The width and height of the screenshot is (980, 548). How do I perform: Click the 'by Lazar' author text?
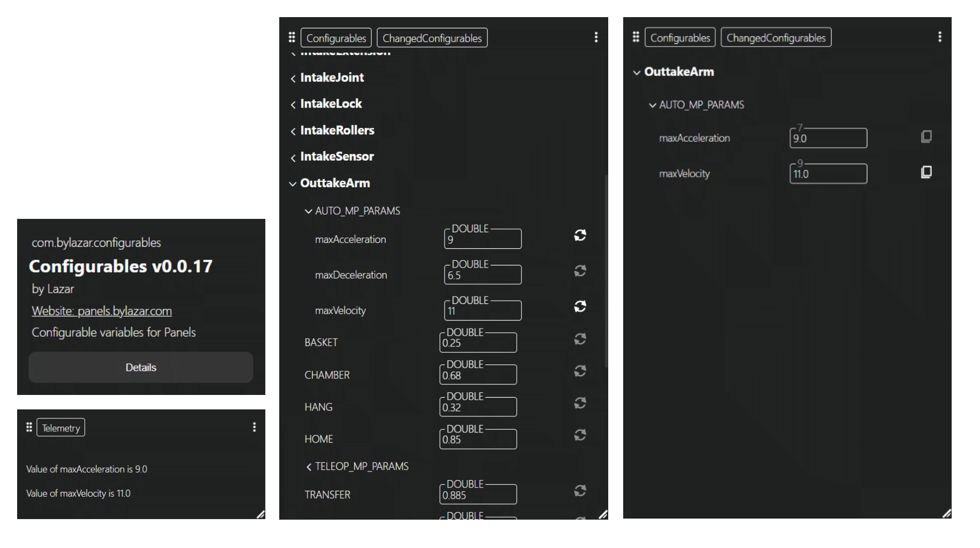[x=53, y=289]
